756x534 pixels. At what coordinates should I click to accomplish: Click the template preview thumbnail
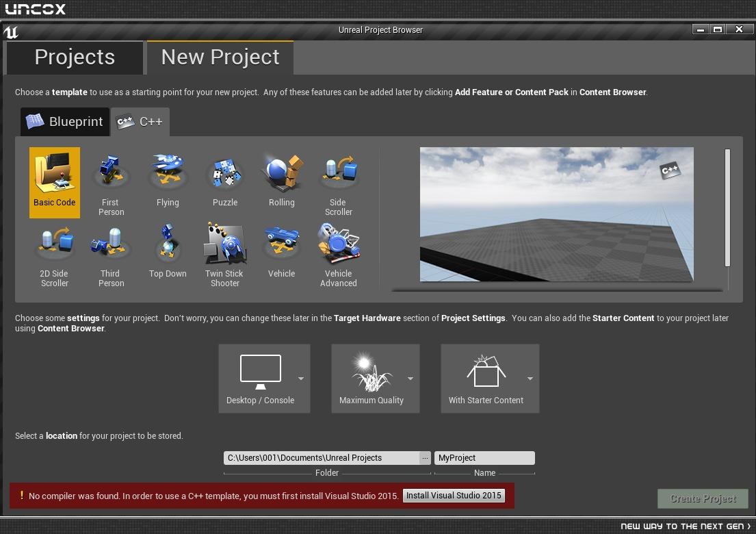(556, 214)
